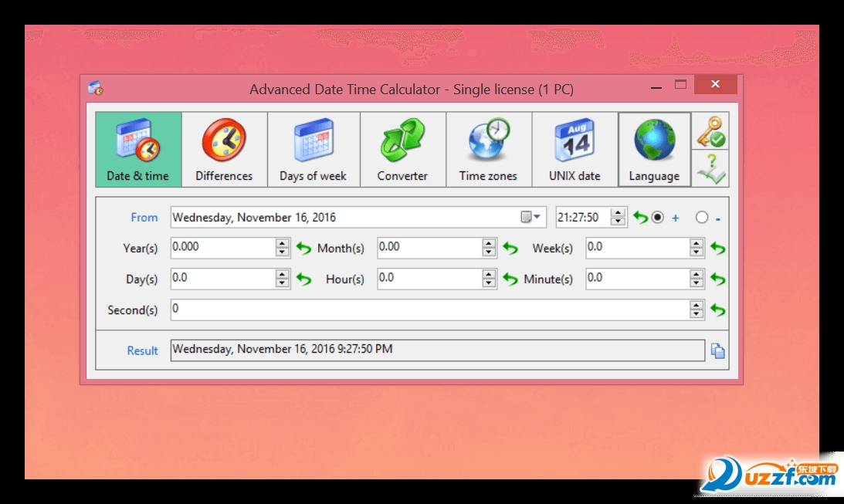Viewport: 844px width, 504px height.
Task: Increase Second(s) with the up spinner
Action: coord(697,306)
